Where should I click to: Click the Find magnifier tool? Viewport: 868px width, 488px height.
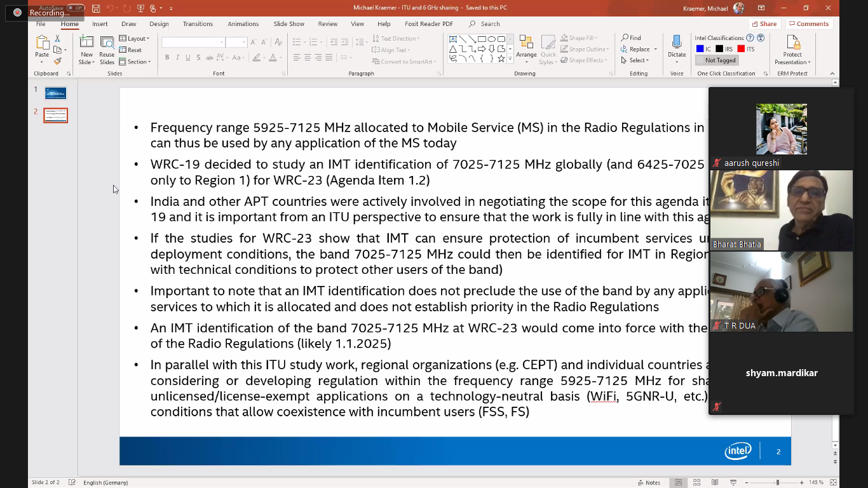(631, 38)
